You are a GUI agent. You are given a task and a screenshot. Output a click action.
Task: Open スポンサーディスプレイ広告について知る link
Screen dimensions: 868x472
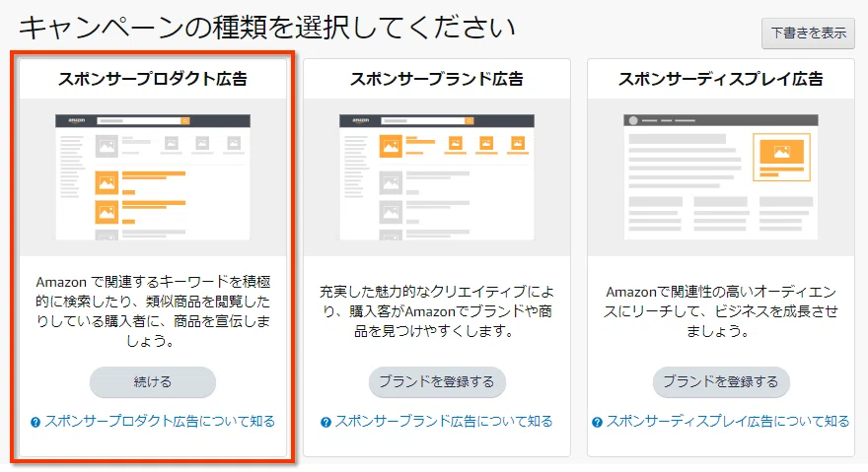728,422
